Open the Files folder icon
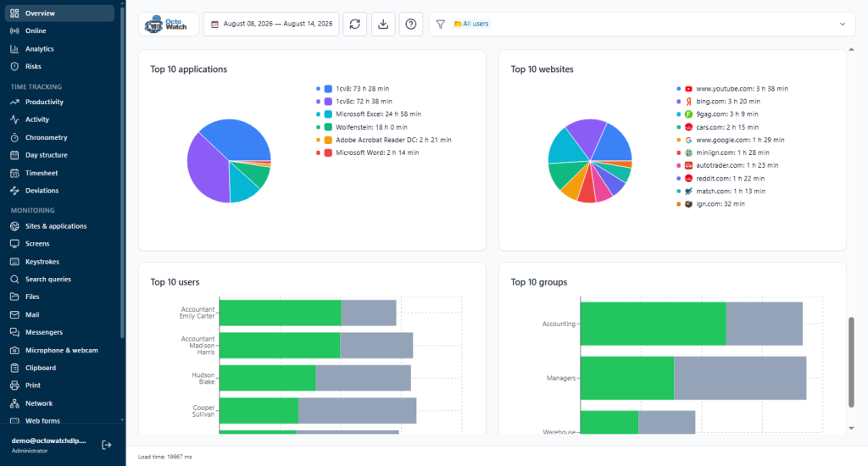Viewport: 868px width, 466px height. tap(14, 297)
